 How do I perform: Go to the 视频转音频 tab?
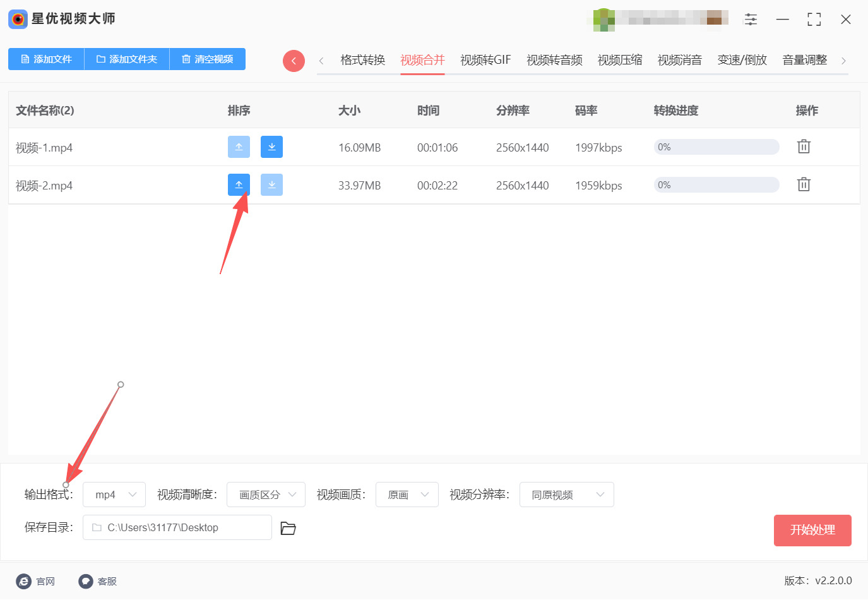[x=554, y=60]
